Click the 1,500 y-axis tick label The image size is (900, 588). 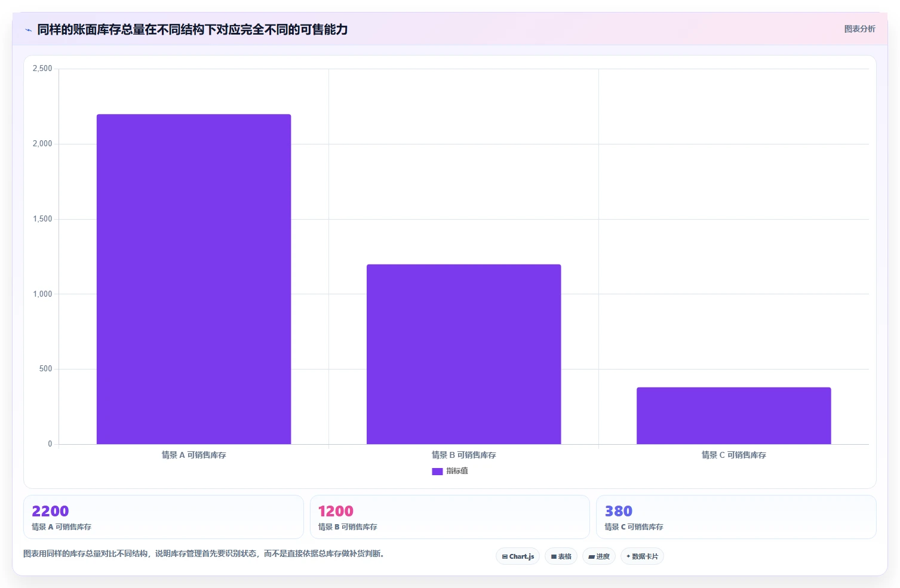point(42,219)
